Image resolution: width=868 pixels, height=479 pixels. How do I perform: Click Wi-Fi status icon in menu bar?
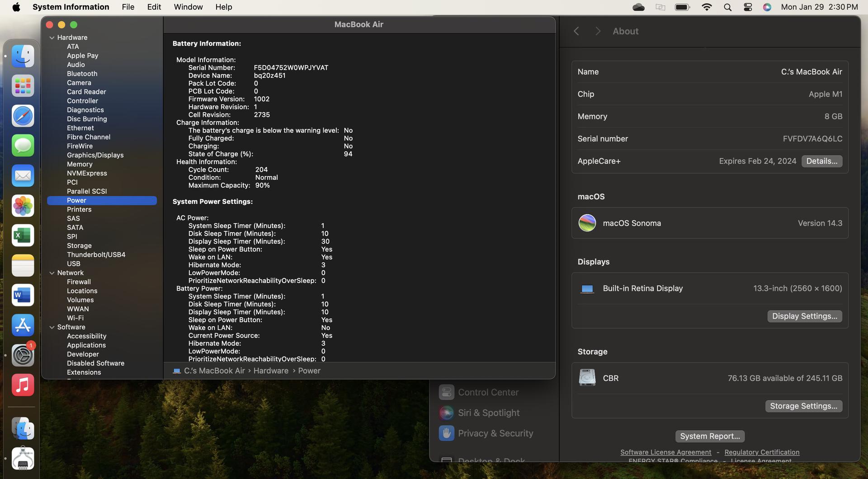pos(707,7)
